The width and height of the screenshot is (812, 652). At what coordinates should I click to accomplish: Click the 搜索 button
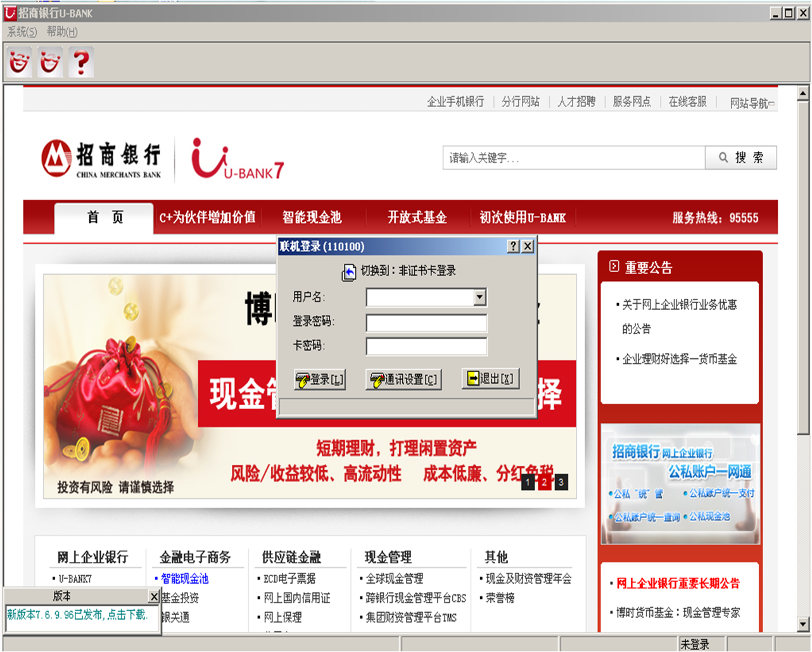741,158
